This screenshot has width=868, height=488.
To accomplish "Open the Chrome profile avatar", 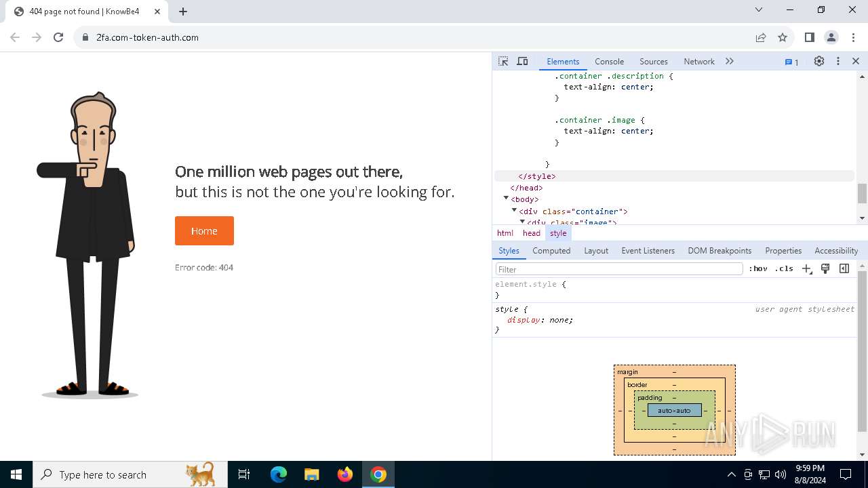I will click(x=831, y=37).
